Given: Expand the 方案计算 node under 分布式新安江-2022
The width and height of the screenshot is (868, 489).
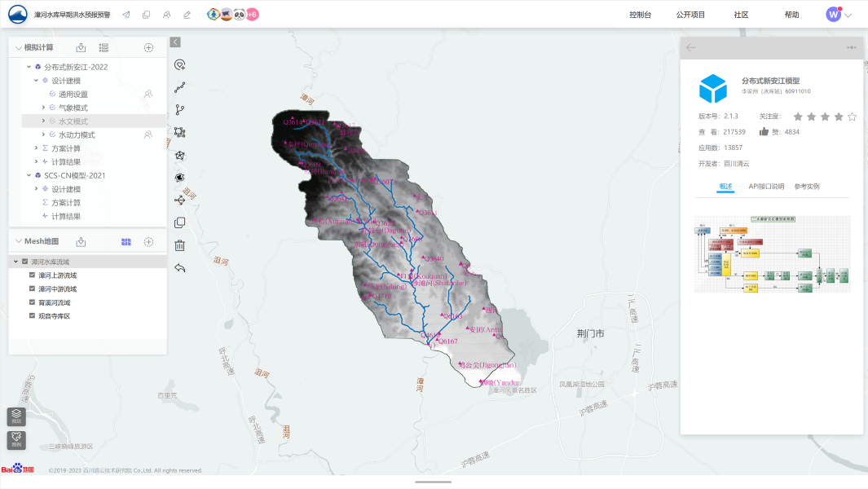Looking at the screenshot, I should [36, 148].
